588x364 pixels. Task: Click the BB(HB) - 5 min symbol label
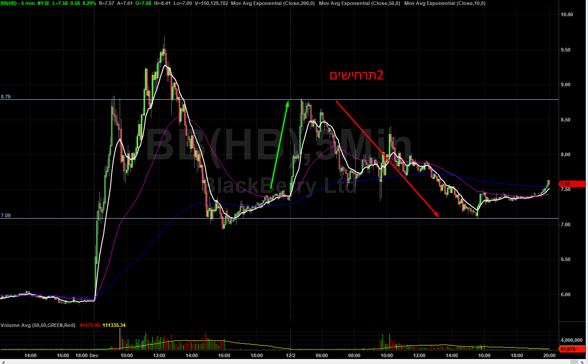[18, 3]
